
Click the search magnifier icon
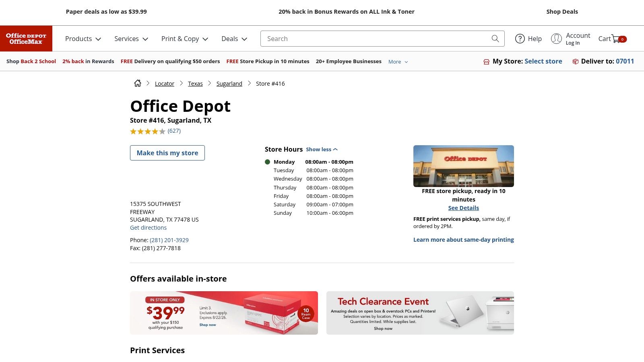pos(495,39)
